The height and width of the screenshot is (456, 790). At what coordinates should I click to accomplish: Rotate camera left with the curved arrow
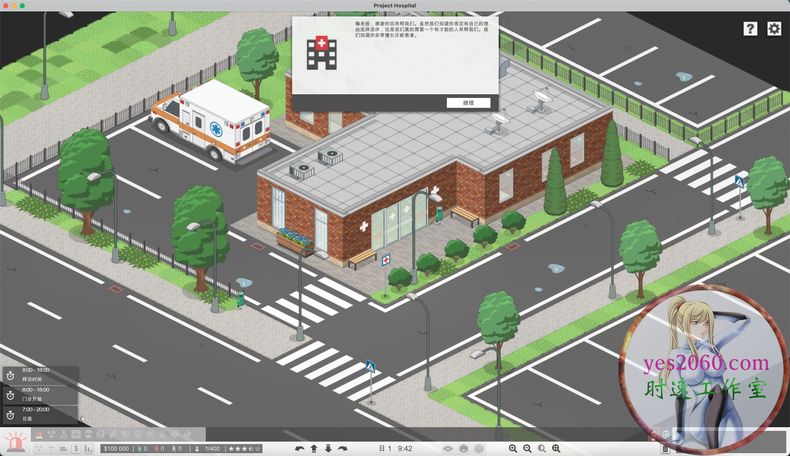[x=299, y=449]
